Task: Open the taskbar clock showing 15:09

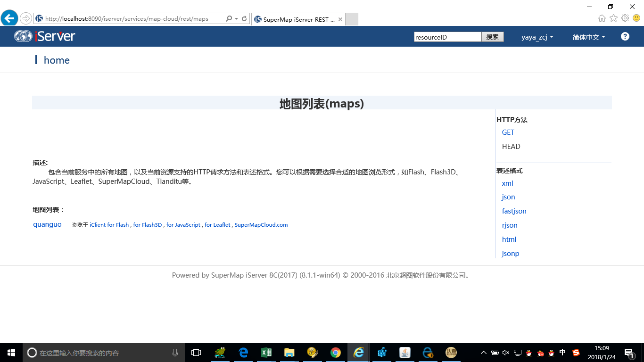Action: pos(602,353)
